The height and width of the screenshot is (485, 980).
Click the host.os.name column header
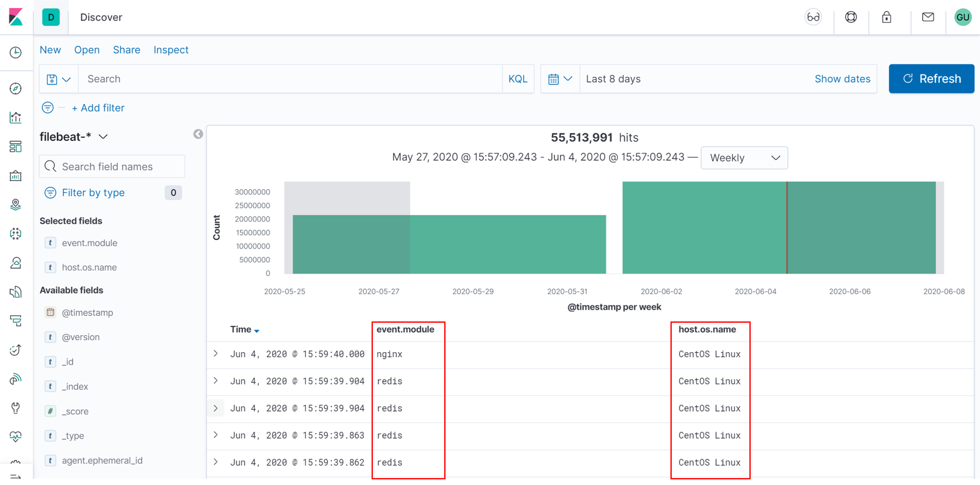pos(707,330)
